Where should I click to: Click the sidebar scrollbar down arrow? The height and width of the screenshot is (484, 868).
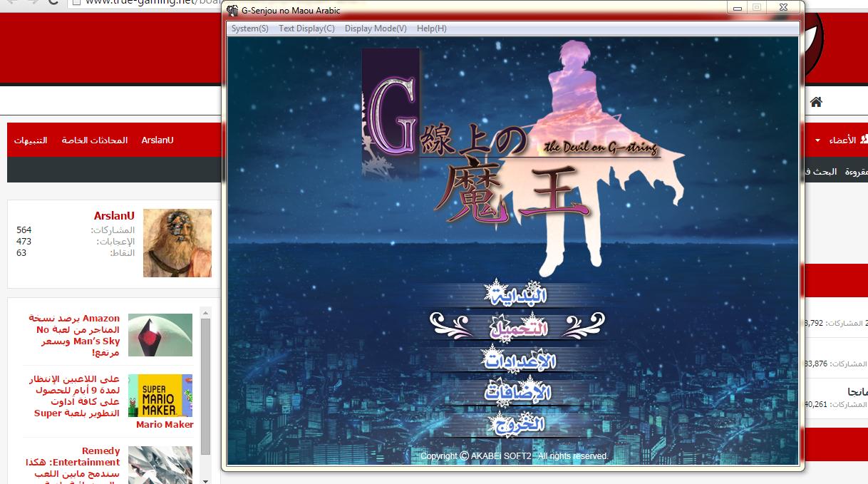[206, 480]
